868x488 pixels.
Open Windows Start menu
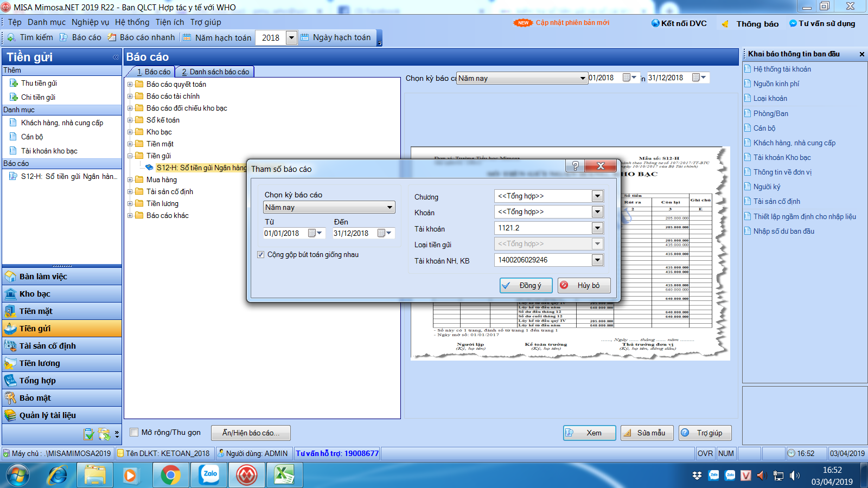[17, 476]
